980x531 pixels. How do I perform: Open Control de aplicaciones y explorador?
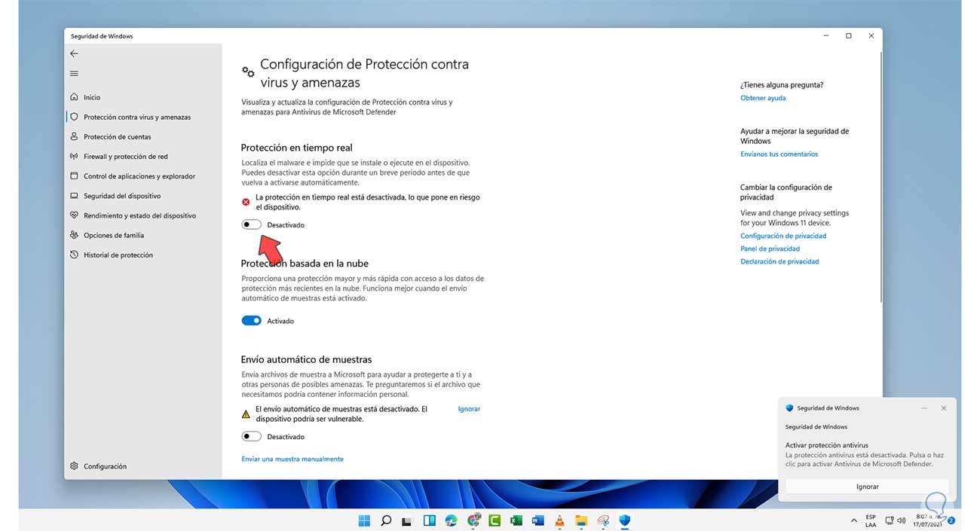139,176
